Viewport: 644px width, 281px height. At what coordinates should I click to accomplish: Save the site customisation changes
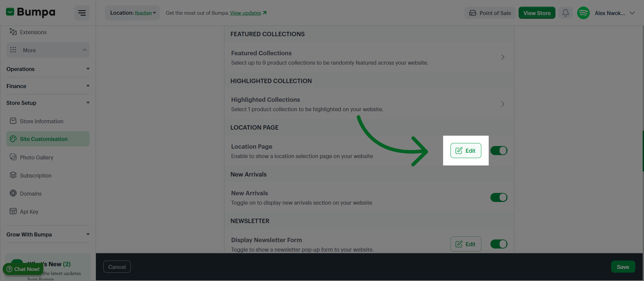pyautogui.click(x=623, y=267)
